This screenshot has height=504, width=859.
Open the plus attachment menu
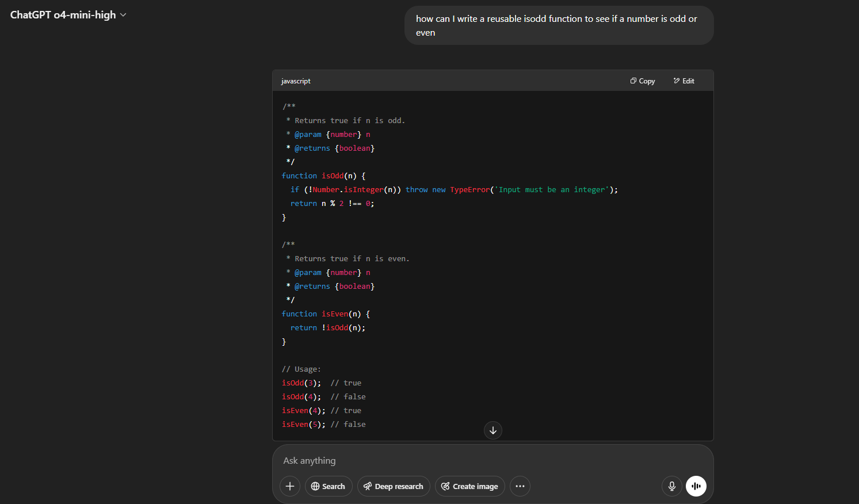click(x=290, y=486)
